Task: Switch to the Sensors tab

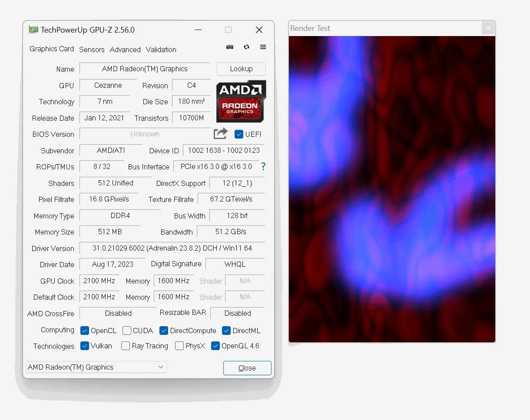Action: pyautogui.click(x=92, y=50)
